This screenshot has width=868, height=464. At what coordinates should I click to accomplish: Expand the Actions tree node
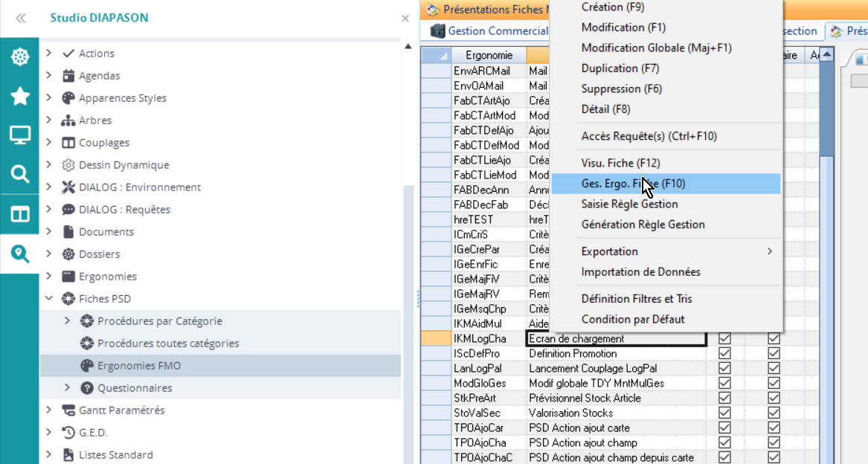point(49,54)
